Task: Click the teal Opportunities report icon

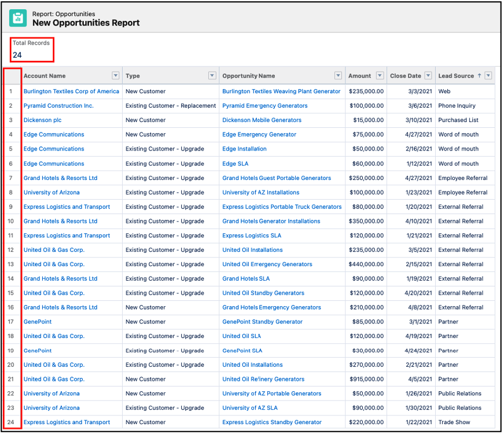Action: (17, 17)
